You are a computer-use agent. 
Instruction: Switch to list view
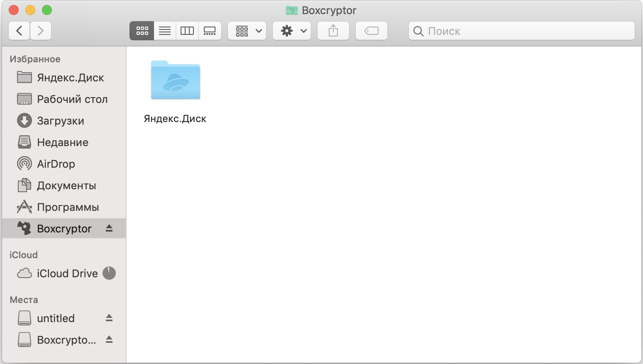(165, 31)
